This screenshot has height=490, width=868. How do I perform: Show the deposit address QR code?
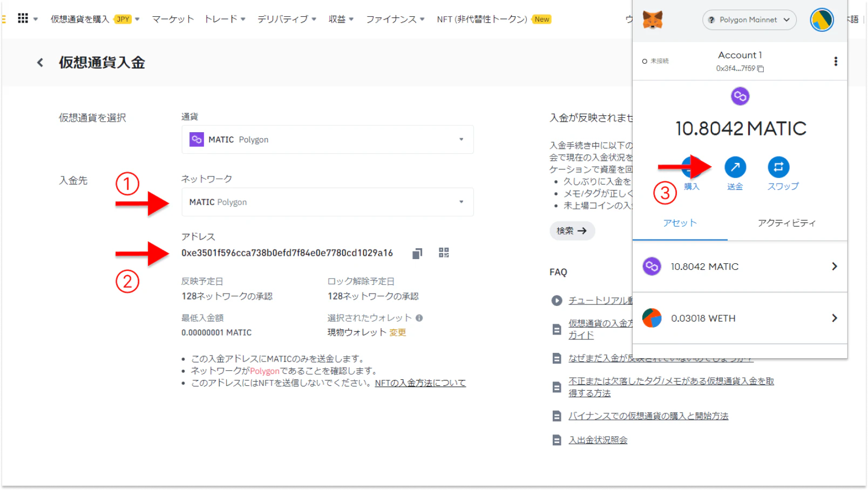point(444,253)
